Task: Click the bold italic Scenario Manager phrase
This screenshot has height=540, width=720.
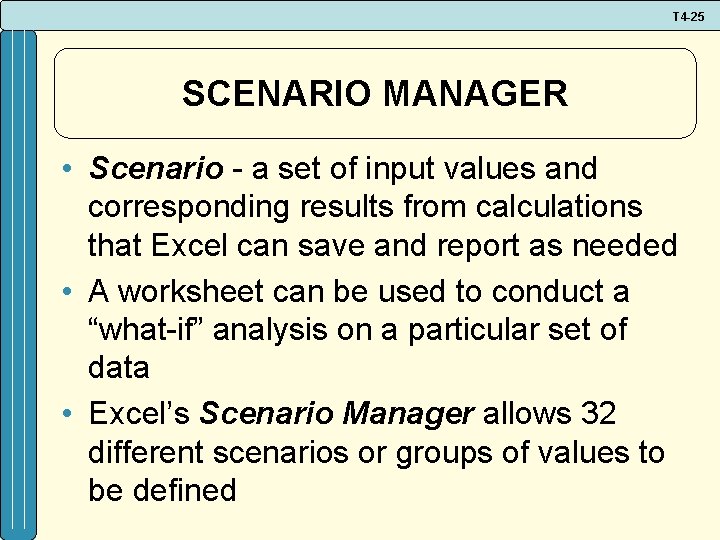Action: [x=336, y=415]
